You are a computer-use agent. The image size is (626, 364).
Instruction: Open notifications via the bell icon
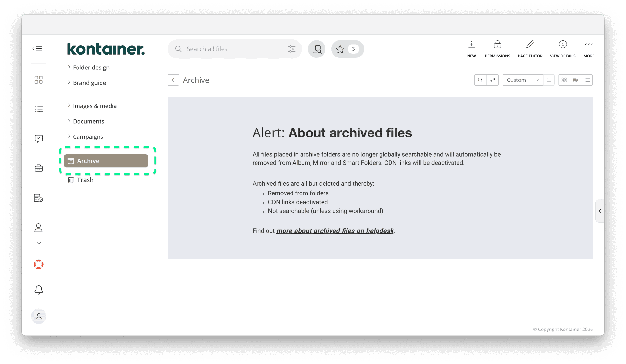point(38,289)
